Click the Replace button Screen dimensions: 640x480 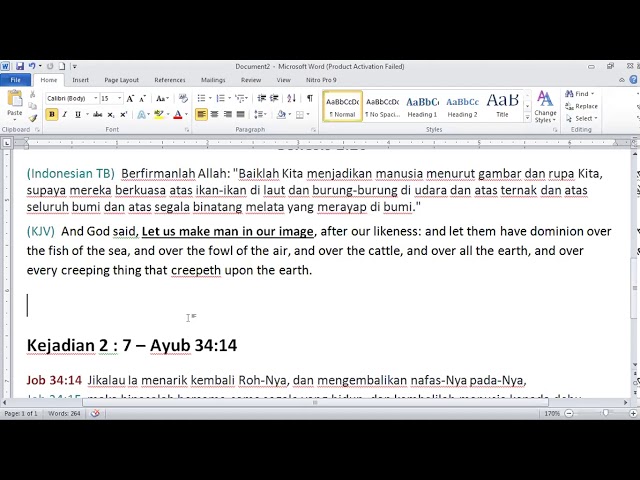pyautogui.click(x=582, y=106)
